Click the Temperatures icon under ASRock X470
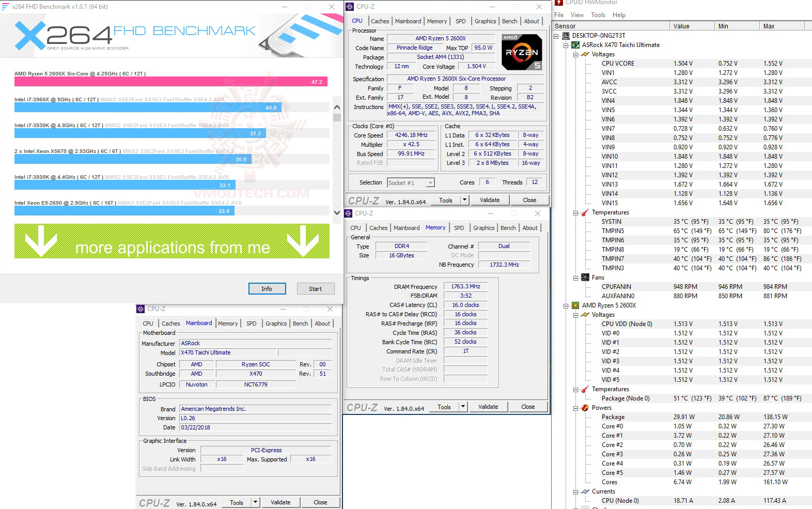 (585, 212)
